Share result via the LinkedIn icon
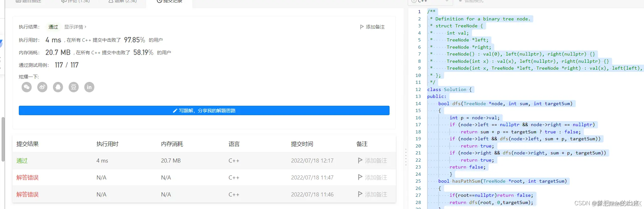The height and width of the screenshot is (209, 644). click(x=89, y=87)
